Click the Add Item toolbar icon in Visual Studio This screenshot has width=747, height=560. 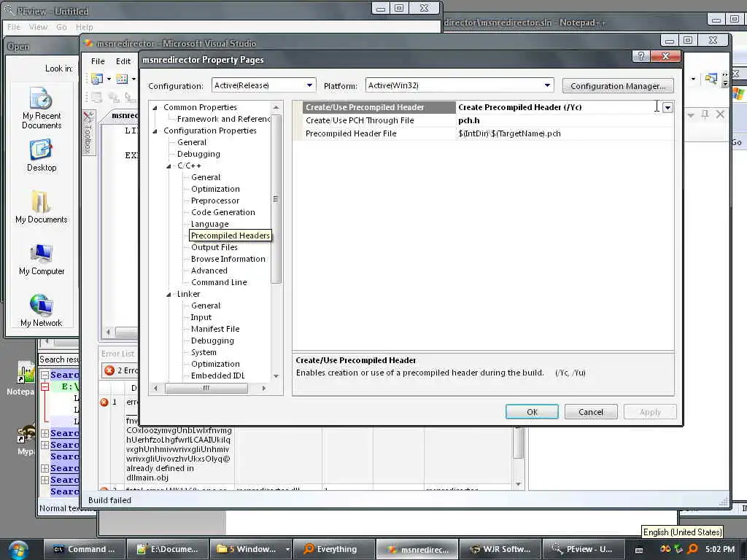[x=123, y=79]
